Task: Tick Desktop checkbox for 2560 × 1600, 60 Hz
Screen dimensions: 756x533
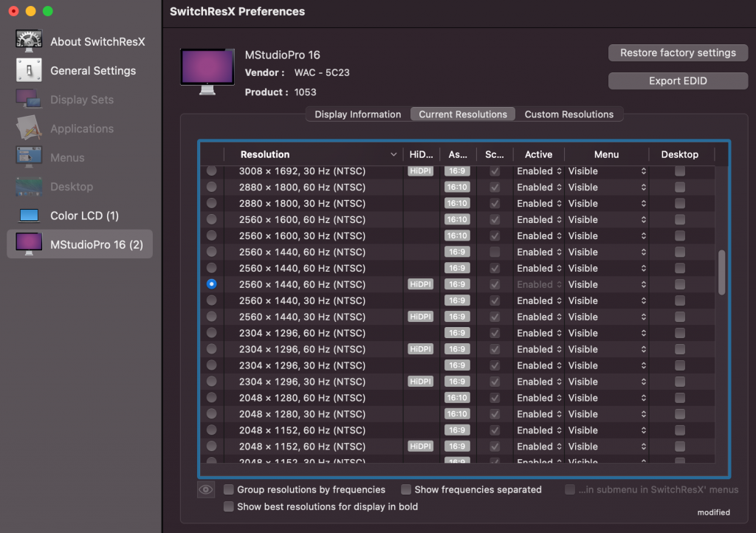Action: [x=680, y=220]
